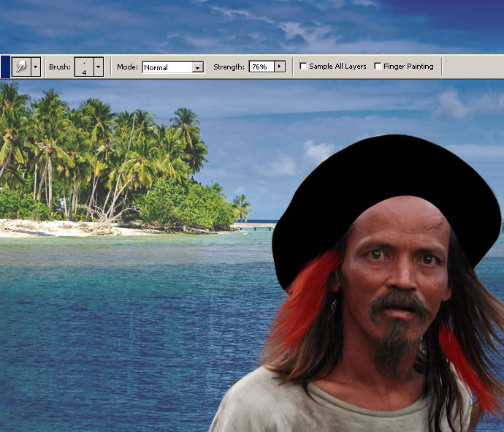
Task: Enable Finger Painting checkbox
Action: tap(378, 67)
